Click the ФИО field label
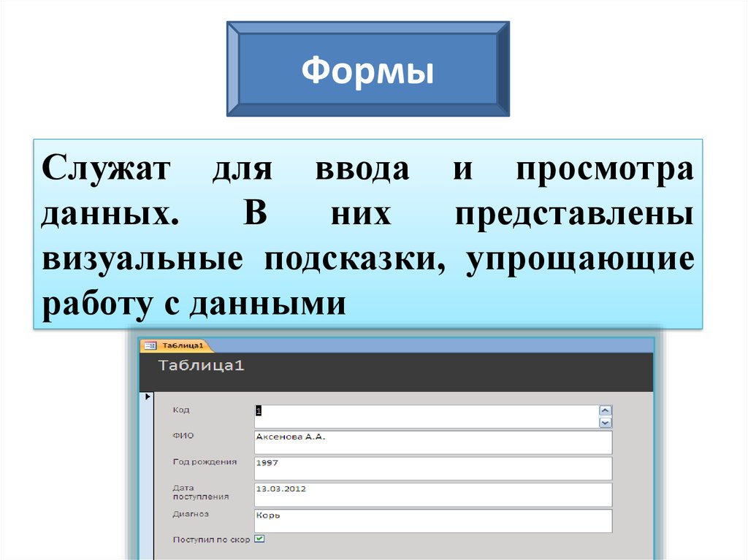Viewport: 748px width, 560px height. [x=183, y=435]
